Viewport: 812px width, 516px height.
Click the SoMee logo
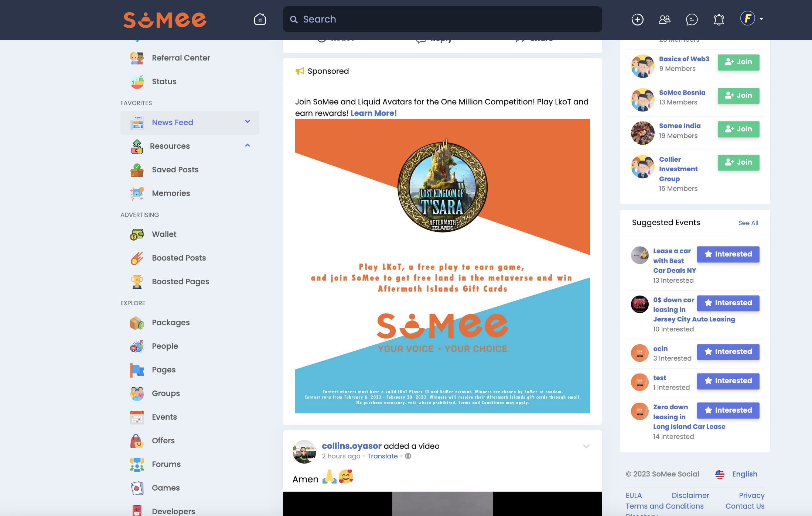165,20
